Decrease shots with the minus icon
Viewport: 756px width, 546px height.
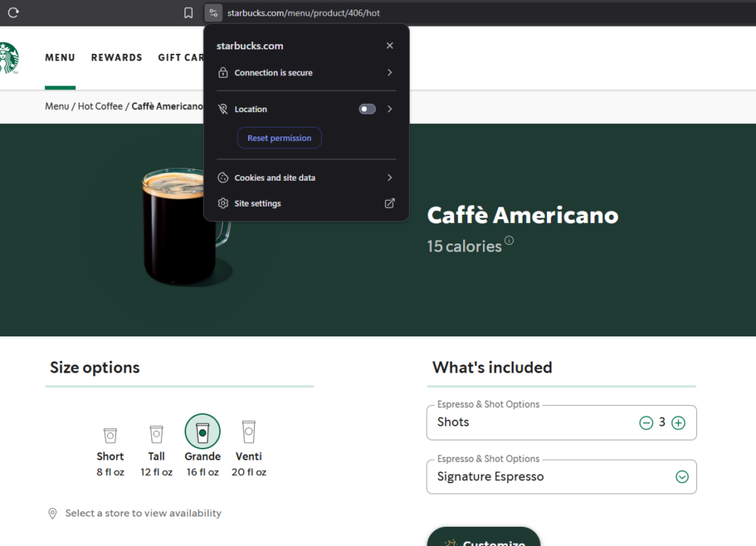[646, 423]
